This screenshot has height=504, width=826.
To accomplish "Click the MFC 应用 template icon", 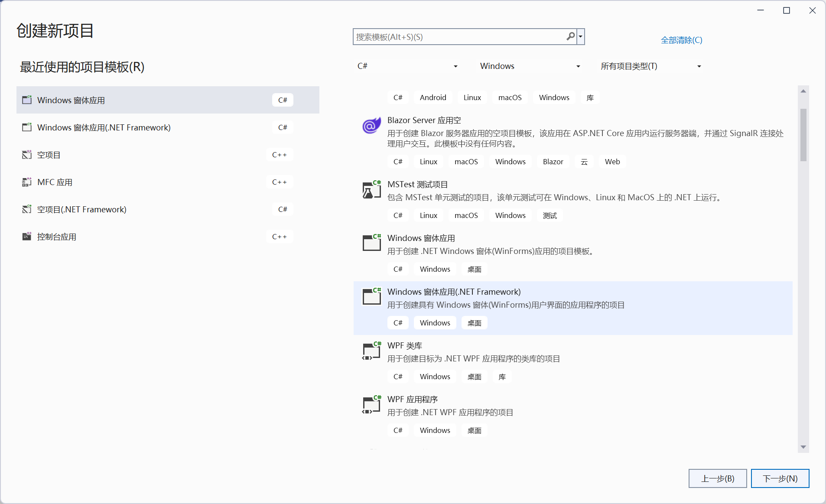I will 27,182.
